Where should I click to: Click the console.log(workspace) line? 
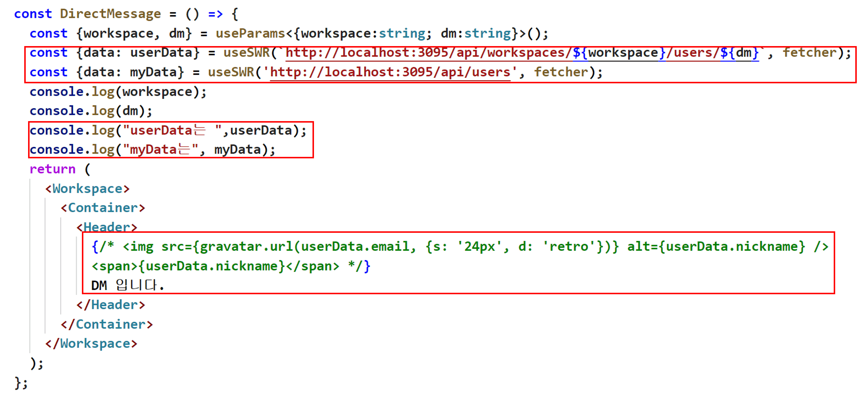click(x=118, y=92)
